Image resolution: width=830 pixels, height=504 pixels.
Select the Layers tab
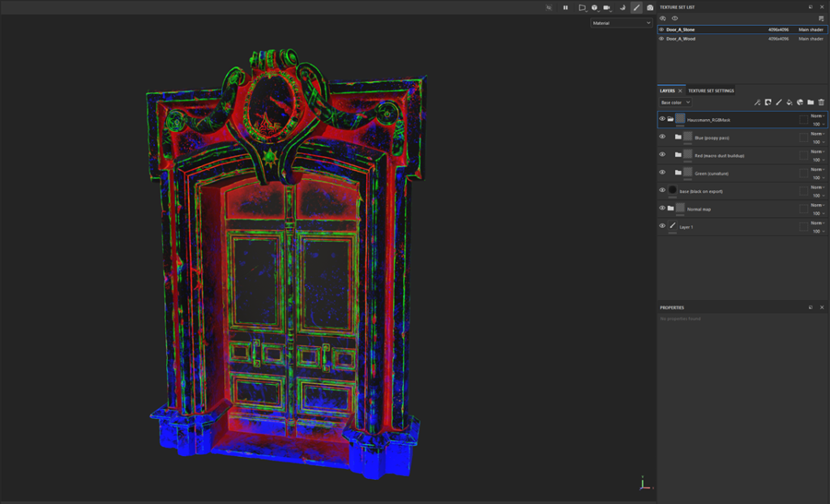667,91
